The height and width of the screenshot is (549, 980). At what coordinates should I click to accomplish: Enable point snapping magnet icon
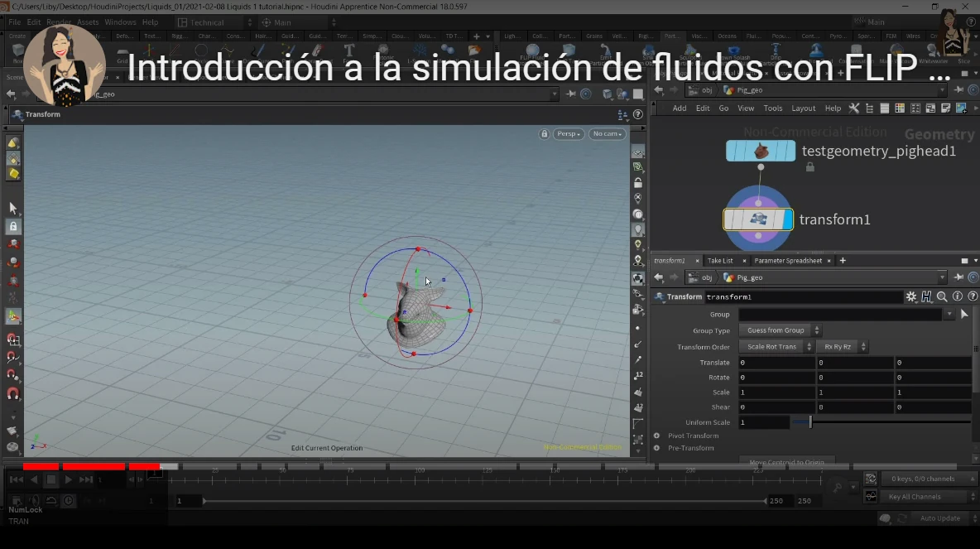[13, 375]
